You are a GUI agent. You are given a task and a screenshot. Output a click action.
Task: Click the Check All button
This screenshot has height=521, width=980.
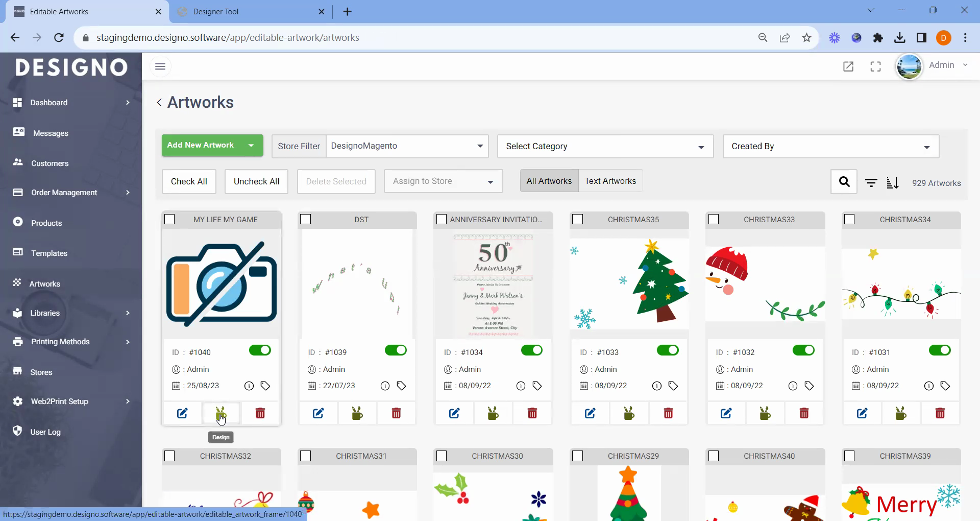click(189, 181)
